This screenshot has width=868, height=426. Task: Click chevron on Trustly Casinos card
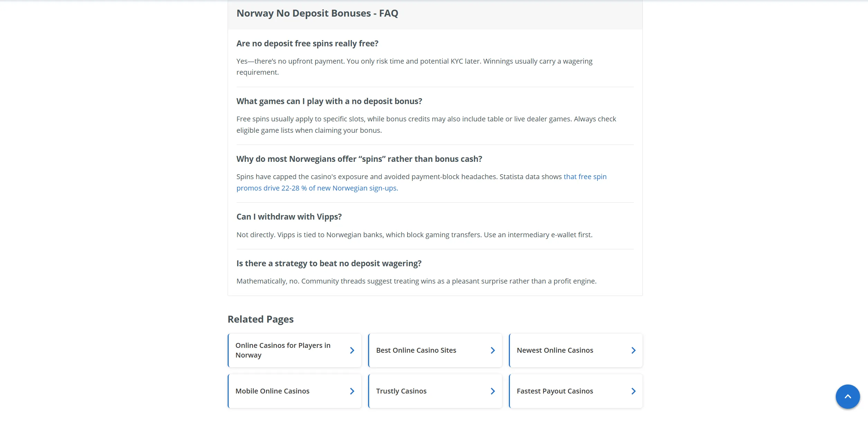coord(493,391)
